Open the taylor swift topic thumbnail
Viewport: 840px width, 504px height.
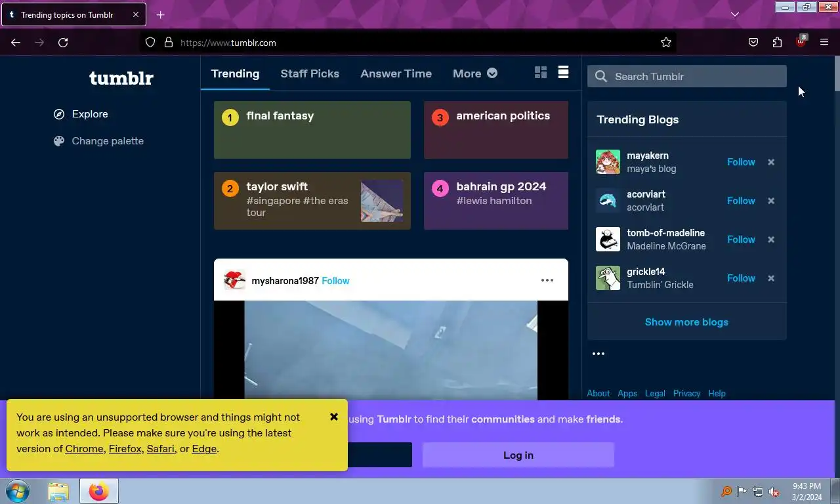click(x=382, y=201)
